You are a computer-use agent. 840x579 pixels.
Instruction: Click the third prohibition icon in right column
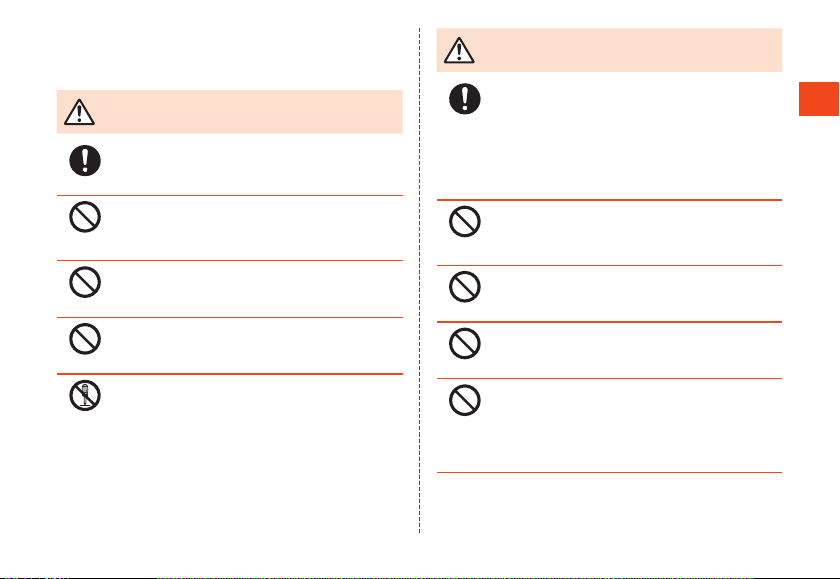click(464, 343)
